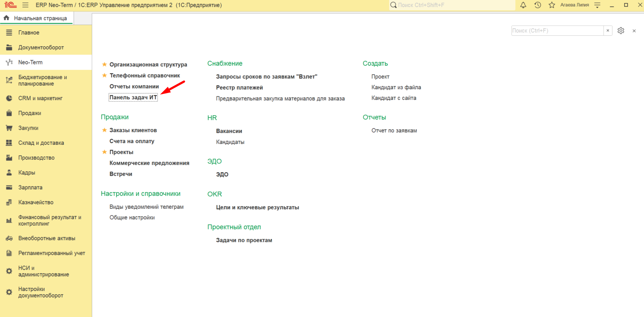The width and height of the screenshot is (644, 317).
Task: Create Кандидат из файла
Action: [396, 87]
